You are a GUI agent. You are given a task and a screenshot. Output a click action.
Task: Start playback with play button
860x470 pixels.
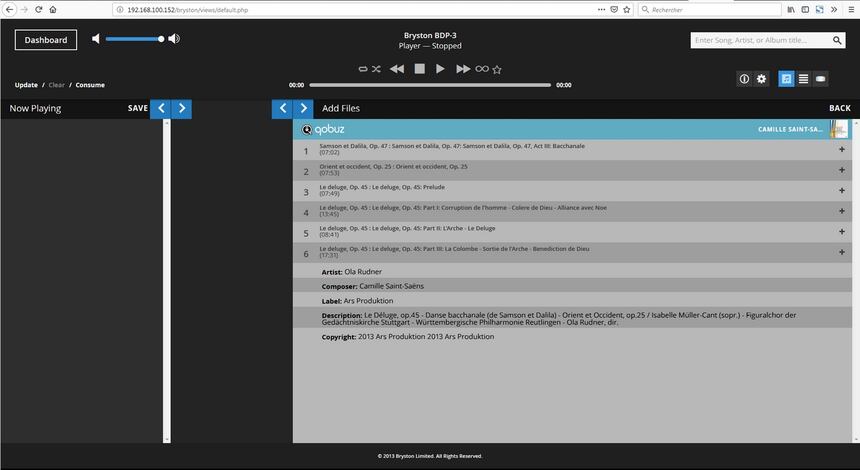(440, 69)
